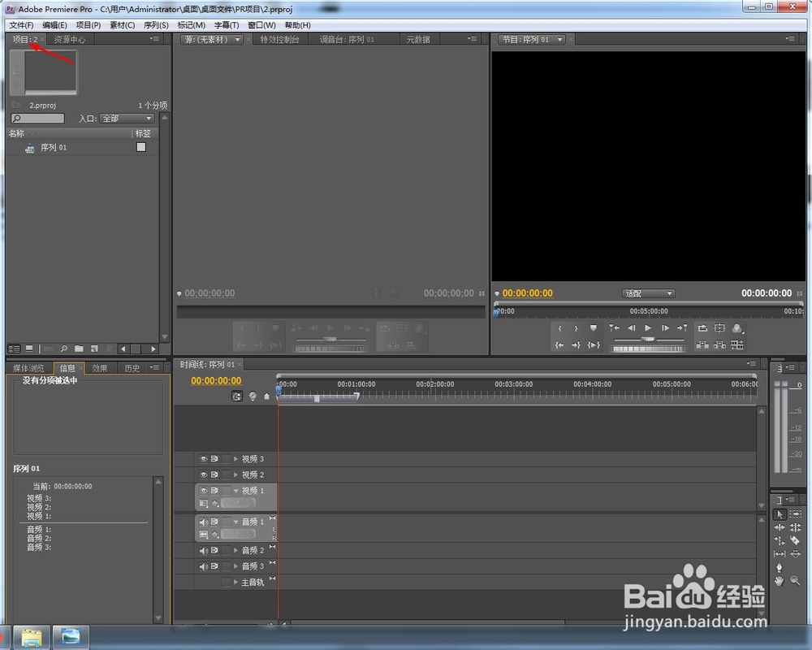Expand the 视频 2 track
Viewport: 812px width, 650px height.
click(235, 474)
